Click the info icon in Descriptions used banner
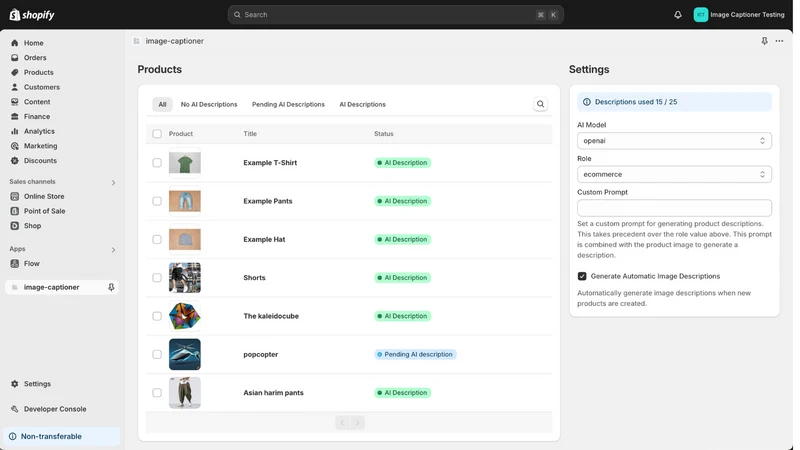800x450 pixels. coord(587,102)
